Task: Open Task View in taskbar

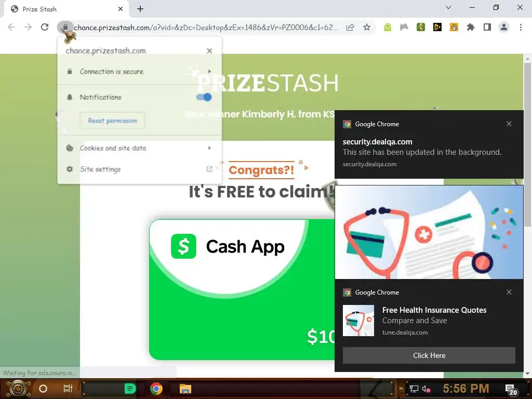Action: pyautogui.click(x=68, y=389)
